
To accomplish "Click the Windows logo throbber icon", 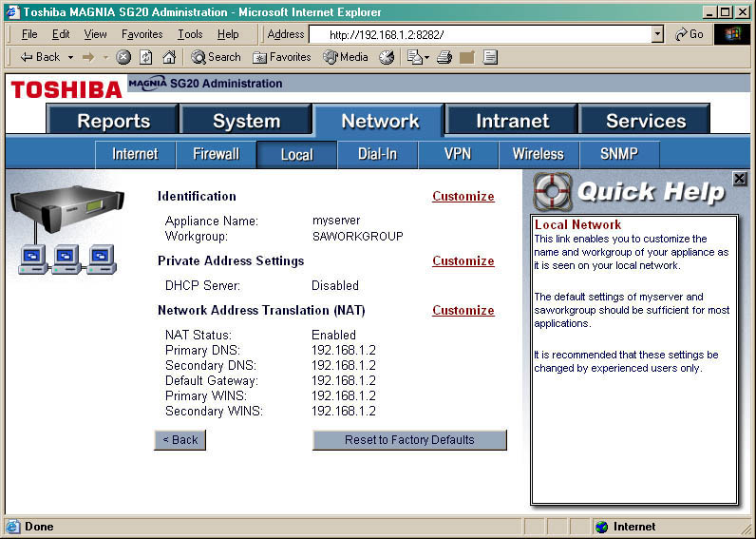I will click(x=731, y=34).
